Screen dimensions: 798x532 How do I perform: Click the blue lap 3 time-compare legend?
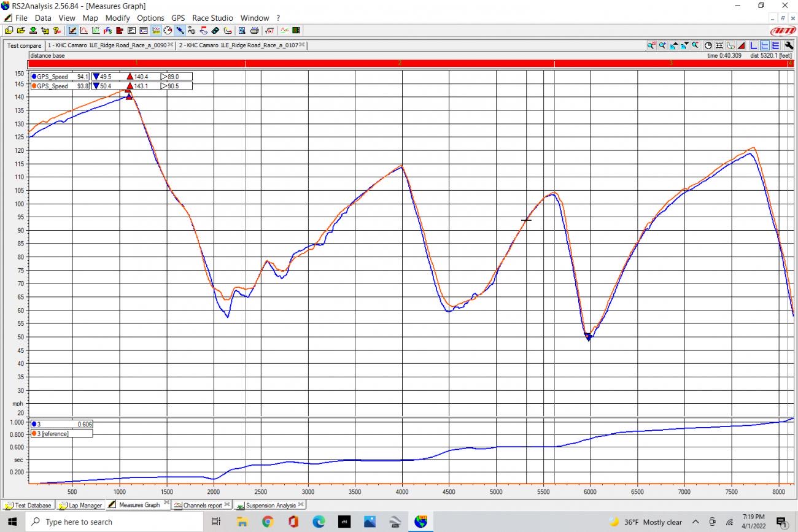(61, 424)
